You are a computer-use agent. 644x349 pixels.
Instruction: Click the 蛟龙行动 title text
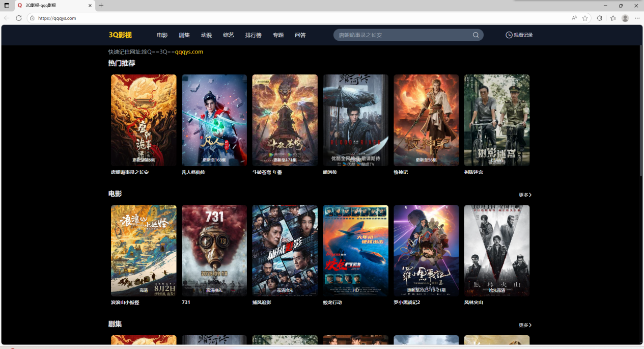332,303
